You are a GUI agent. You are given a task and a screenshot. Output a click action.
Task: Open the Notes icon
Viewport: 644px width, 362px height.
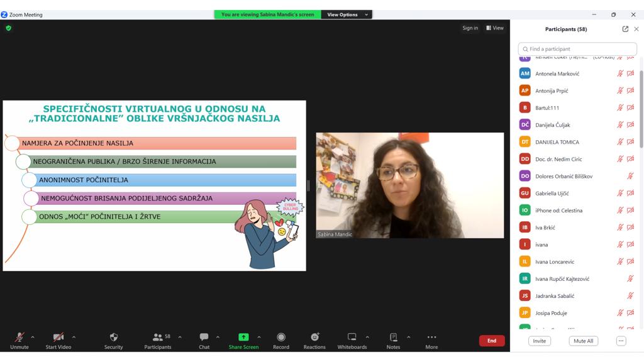(x=393, y=337)
